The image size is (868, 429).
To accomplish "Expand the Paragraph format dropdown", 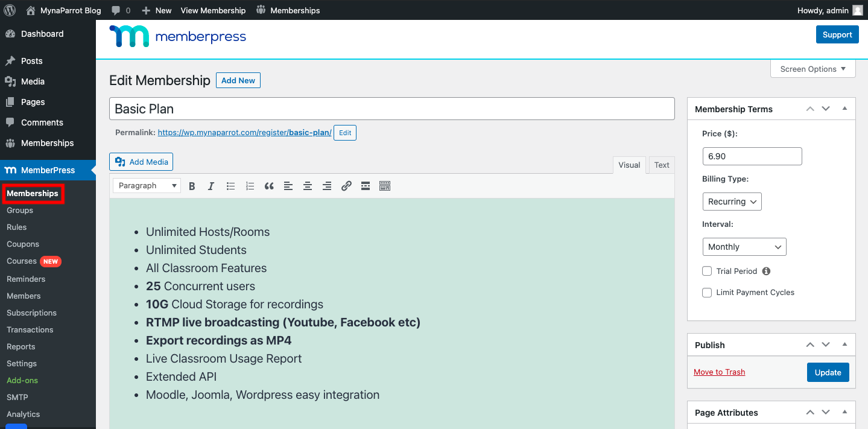I will pyautogui.click(x=147, y=186).
